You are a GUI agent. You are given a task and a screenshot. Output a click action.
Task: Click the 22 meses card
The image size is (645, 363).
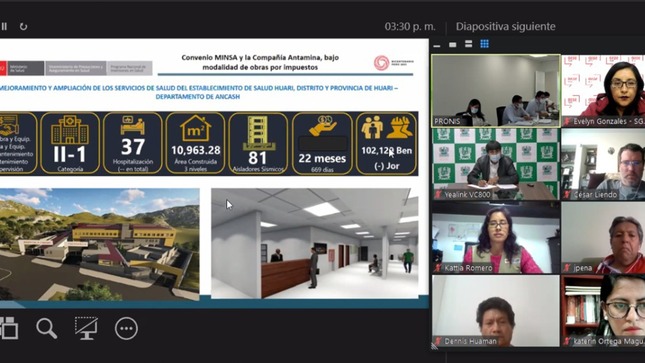coord(322,143)
